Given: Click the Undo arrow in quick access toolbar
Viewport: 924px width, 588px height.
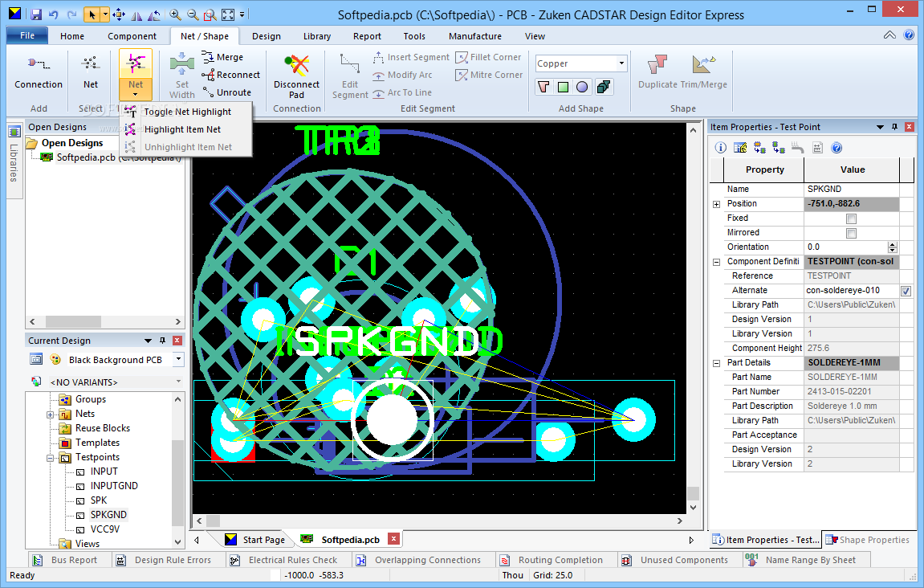Looking at the screenshot, I should tap(54, 14).
